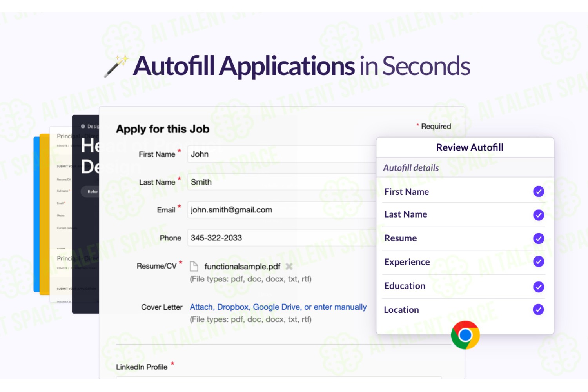Viewport: 588px width, 392px height.
Task: Click the Autofill details section label
Action: pyautogui.click(x=411, y=168)
